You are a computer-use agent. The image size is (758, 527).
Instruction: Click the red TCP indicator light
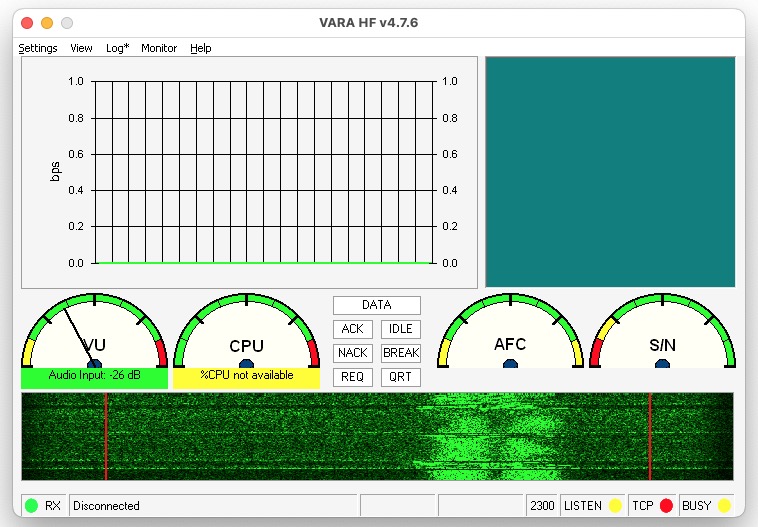(666, 506)
